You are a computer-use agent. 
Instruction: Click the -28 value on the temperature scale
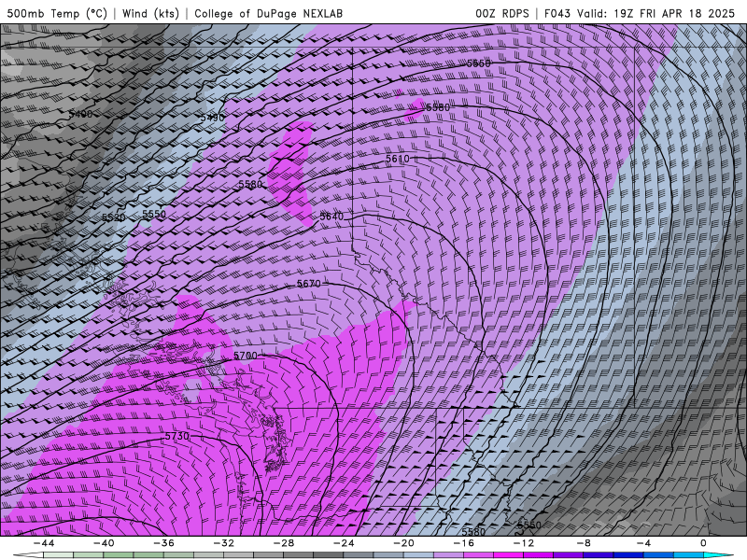tap(284, 543)
